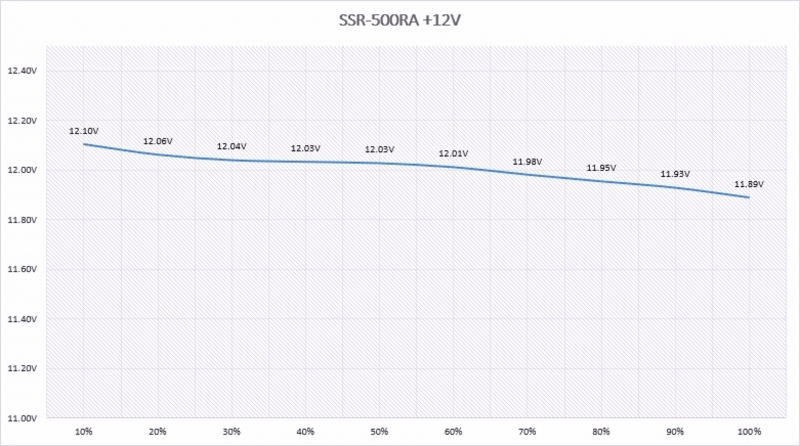Select the 11.95V data label
800x446 pixels.
(602, 168)
